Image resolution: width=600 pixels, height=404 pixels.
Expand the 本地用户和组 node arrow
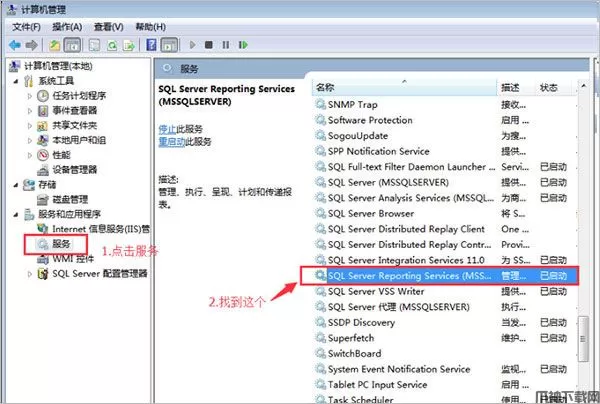[x=29, y=140]
